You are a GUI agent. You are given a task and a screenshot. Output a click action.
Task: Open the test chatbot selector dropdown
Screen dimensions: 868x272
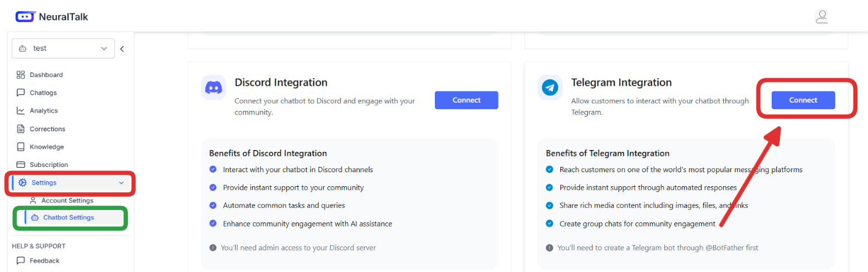(63, 48)
